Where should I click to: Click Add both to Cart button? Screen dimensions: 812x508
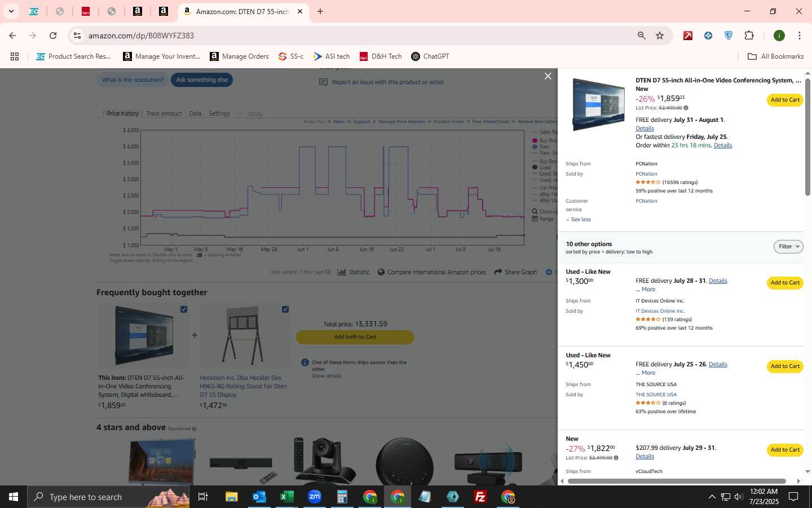(x=355, y=337)
